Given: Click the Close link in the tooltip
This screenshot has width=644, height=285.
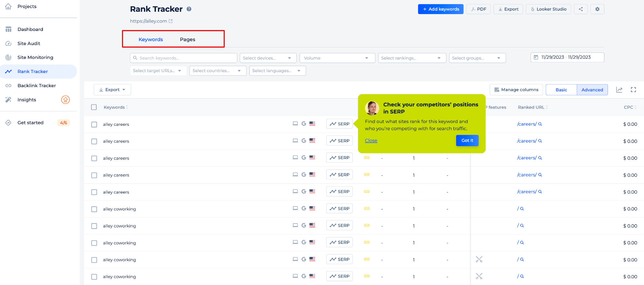Looking at the screenshot, I should [x=371, y=141].
